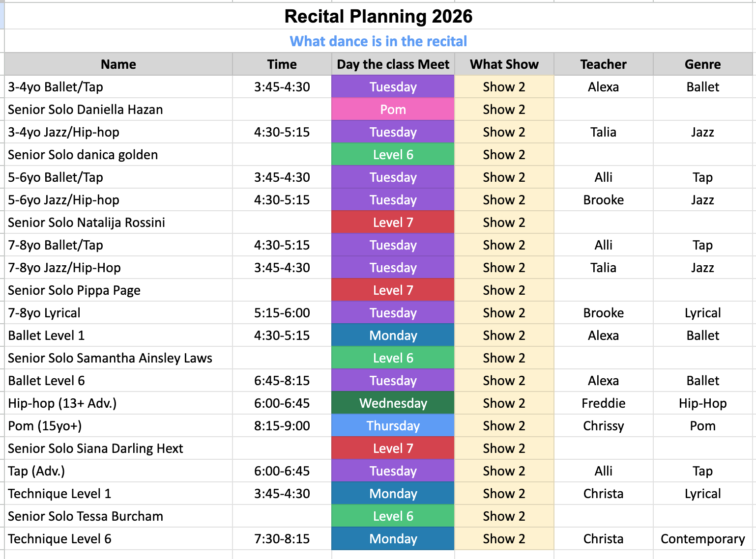Click the "Genre" column header cell
Screen dimensions: 756x559
pyautogui.click(x=702, y=64)
